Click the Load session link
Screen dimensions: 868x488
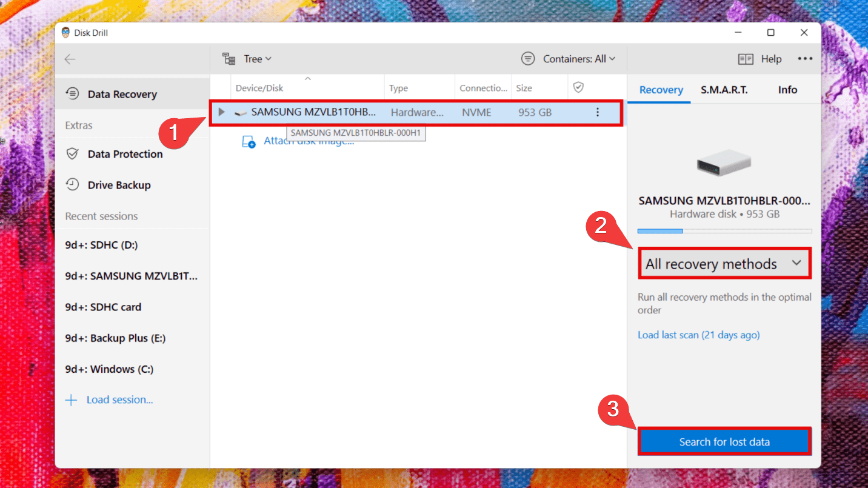[109, 399]
